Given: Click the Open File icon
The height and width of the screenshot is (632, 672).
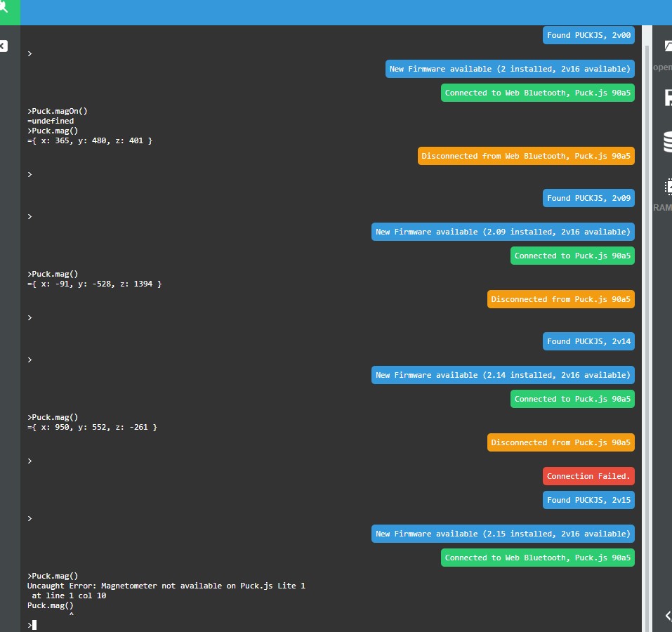Looking at the screenshot, I should (x=667, y=48).
